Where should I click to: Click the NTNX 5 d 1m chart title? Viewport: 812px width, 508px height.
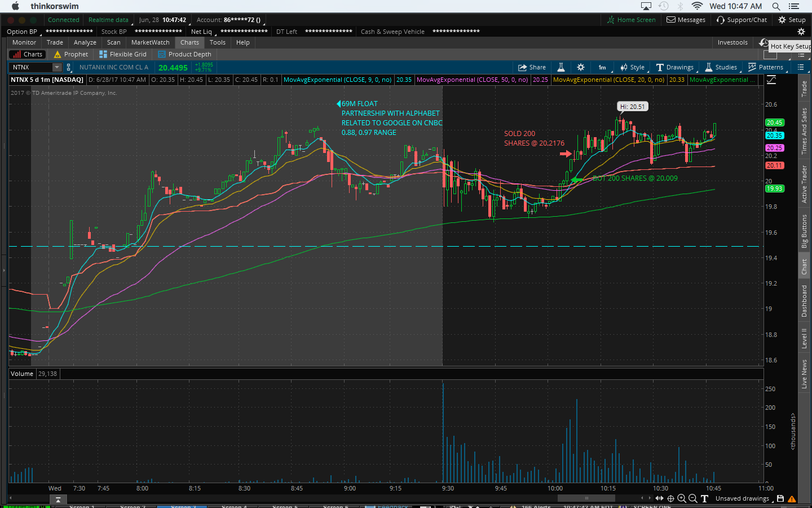pos(47,80)
